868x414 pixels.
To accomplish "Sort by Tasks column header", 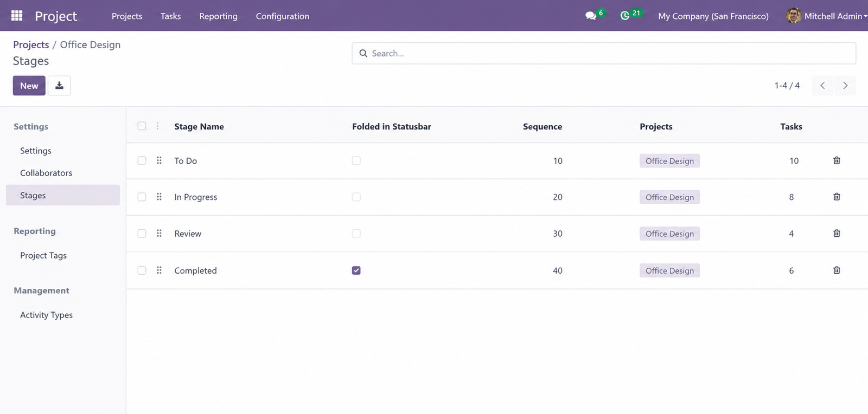I will click(x=791, y=126).
